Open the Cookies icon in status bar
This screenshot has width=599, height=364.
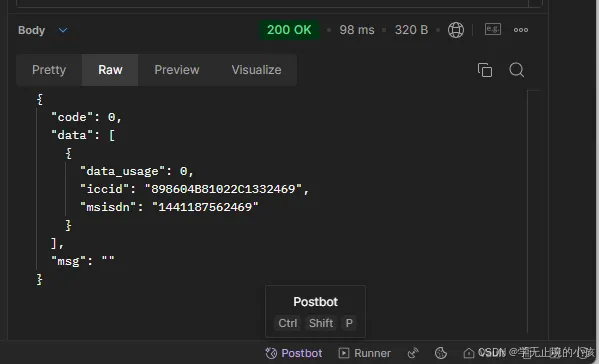coord(441,353)
